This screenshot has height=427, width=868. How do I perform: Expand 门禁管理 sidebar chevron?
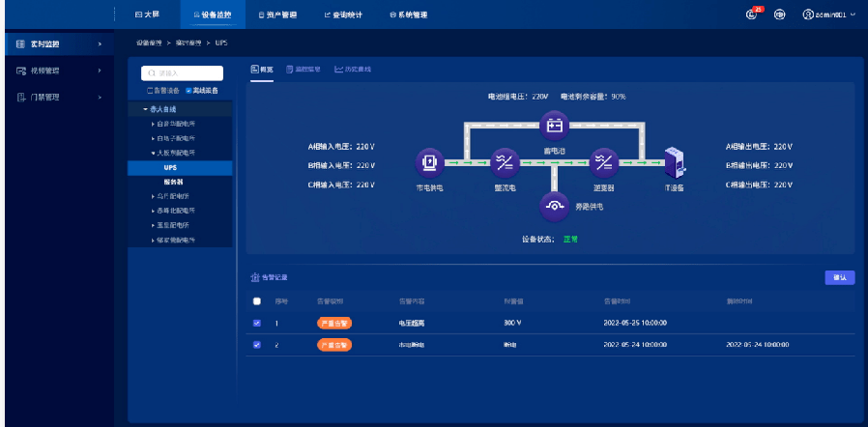coord(100,97)
